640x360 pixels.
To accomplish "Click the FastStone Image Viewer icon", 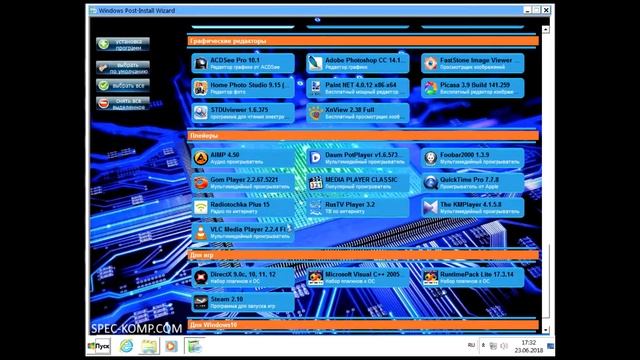I will 431,63.
